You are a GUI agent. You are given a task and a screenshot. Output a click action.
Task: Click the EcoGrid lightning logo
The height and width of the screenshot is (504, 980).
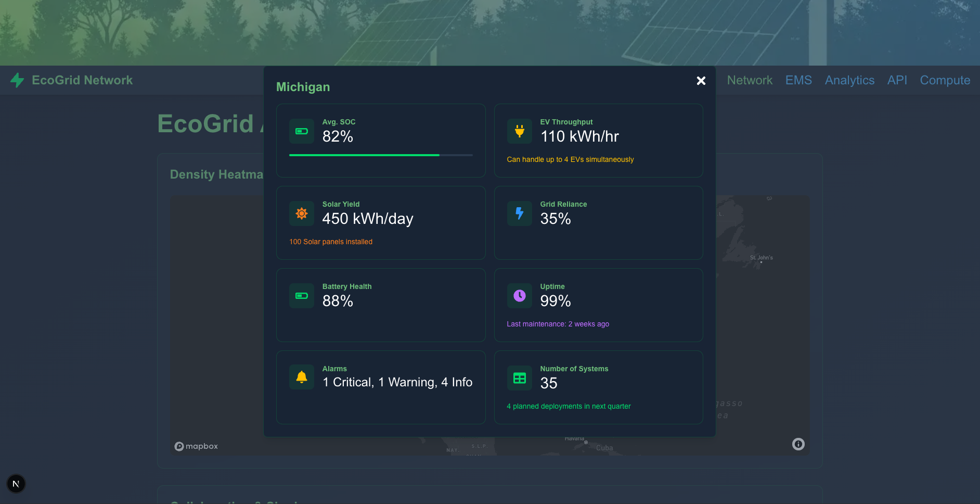point(17,80)
